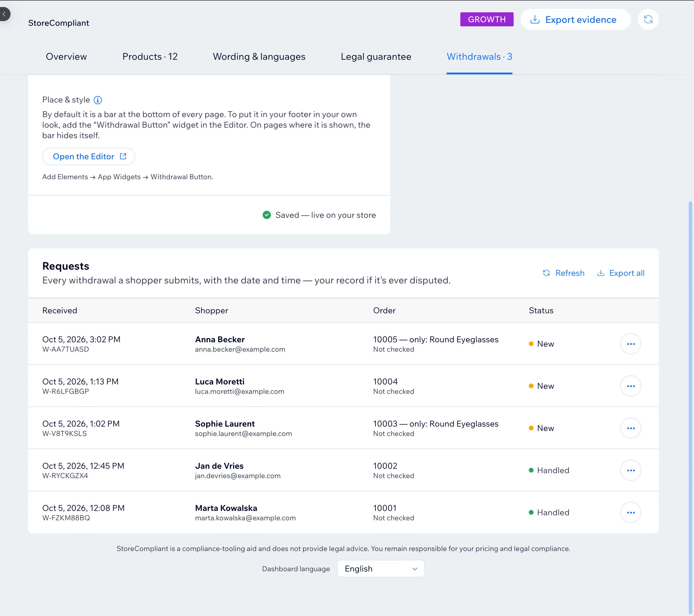Click order 10003 — only: Round Eyeglasses
The image size is (694, 616).
[436, 424]
